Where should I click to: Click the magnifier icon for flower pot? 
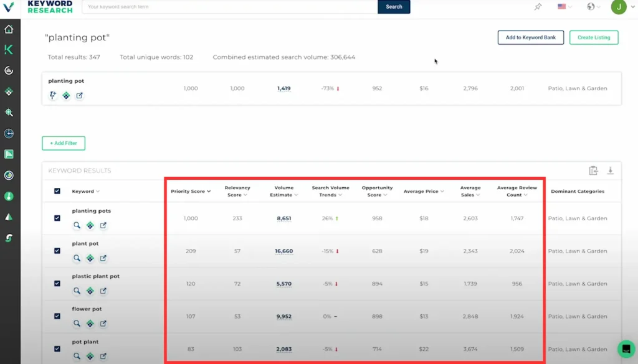77,324
